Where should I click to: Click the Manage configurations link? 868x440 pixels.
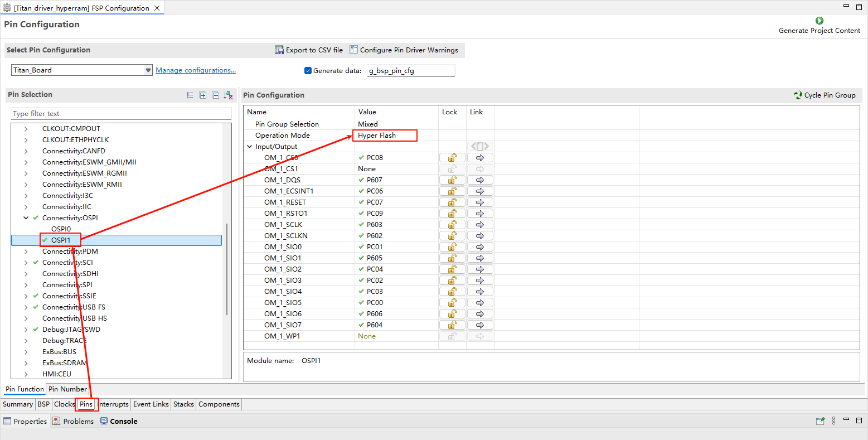(x=195, y=70)
